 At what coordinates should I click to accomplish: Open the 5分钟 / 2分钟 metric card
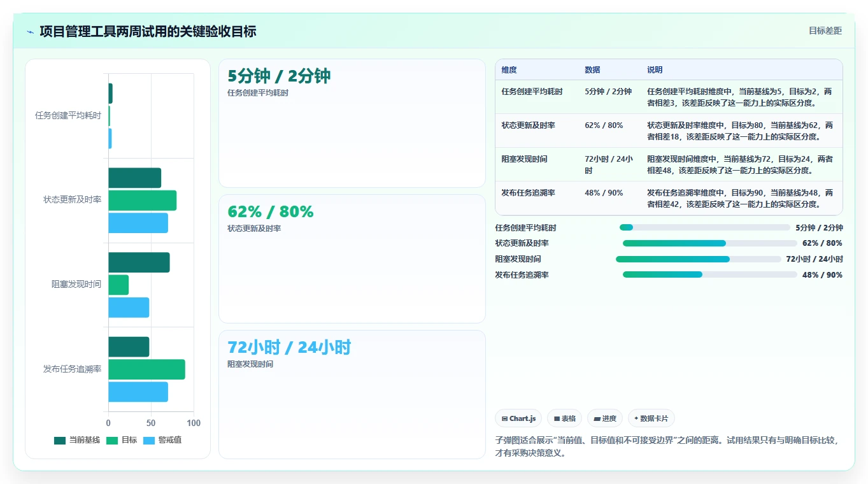click(352, 124)
